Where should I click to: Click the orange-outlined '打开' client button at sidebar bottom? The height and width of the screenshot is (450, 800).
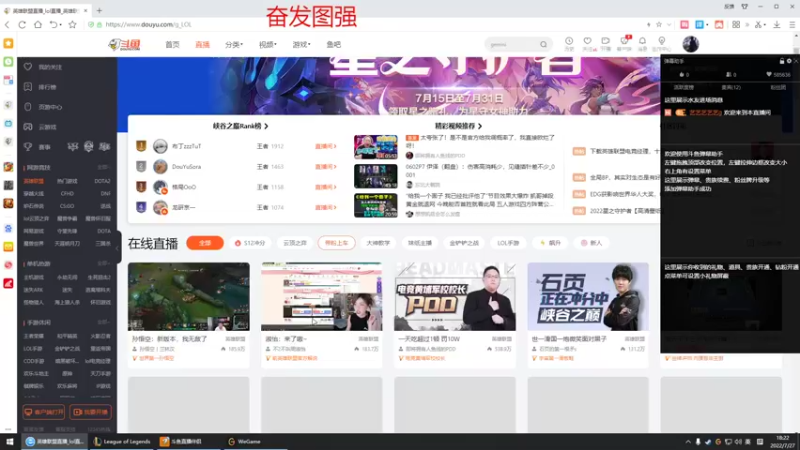point(43,412)
